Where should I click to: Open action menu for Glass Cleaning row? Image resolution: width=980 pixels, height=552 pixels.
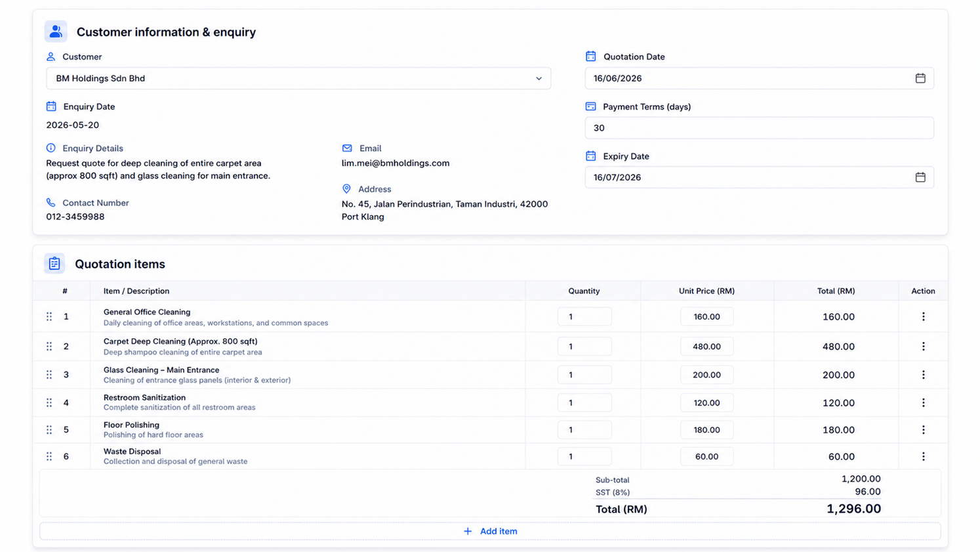click(923, 375)
